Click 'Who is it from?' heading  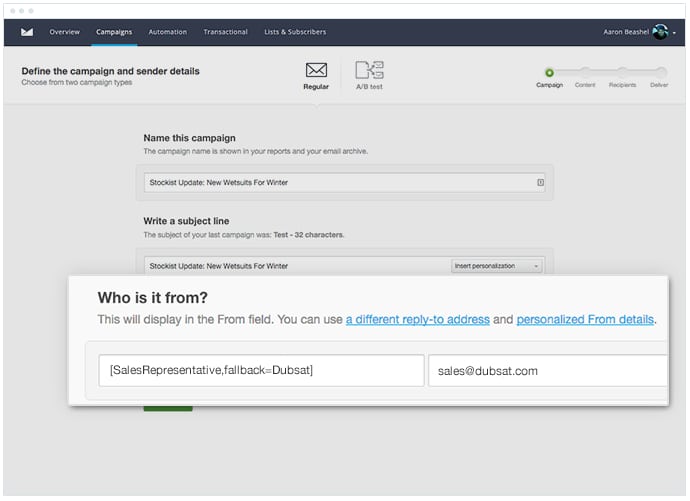[x=153, y=298]
